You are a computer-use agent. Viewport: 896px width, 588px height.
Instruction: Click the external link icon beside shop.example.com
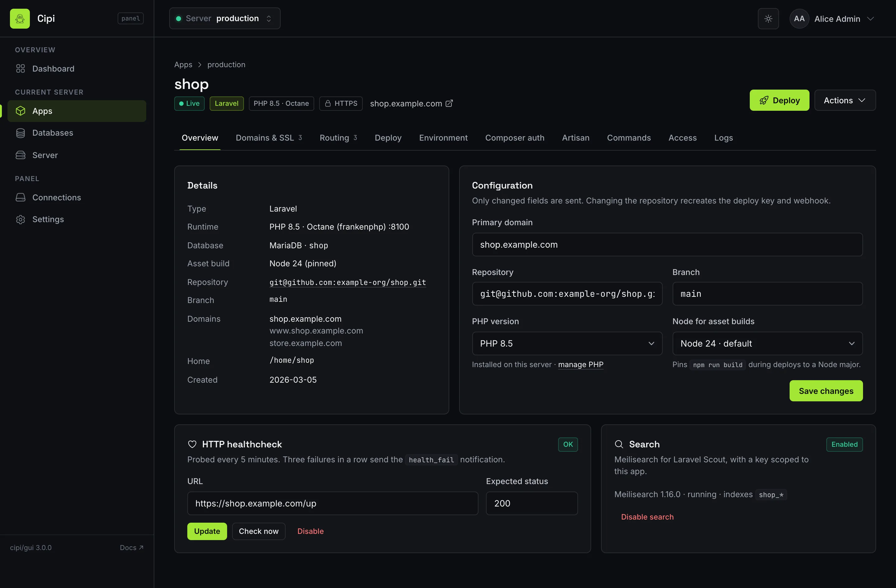coord(449,103)
